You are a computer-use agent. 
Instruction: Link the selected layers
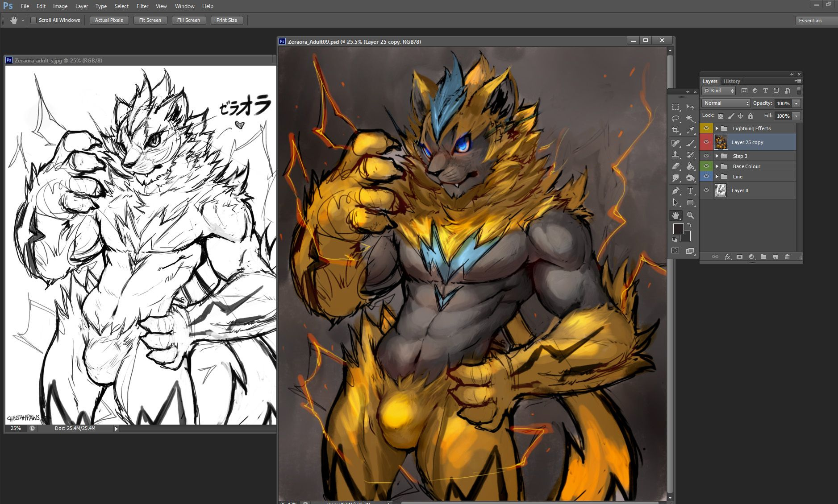(715, 257)
